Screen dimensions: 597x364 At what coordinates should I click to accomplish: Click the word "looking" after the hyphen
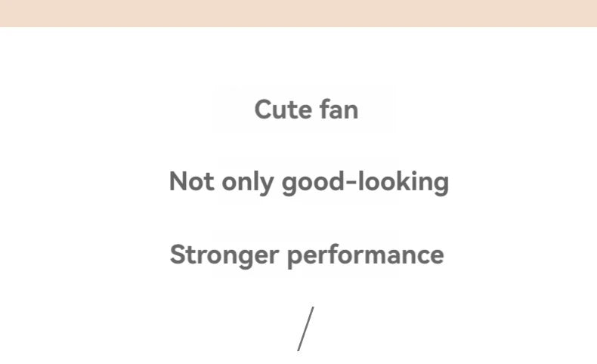404,183
